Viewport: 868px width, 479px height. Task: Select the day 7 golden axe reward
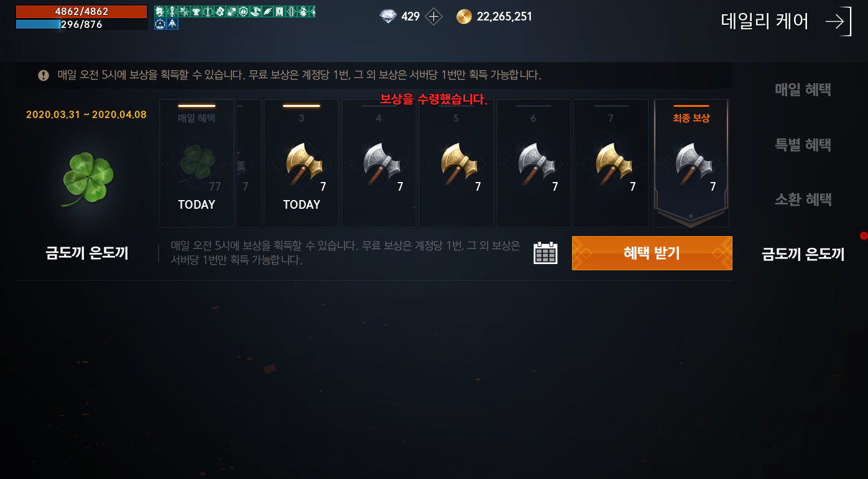[611, 163]
